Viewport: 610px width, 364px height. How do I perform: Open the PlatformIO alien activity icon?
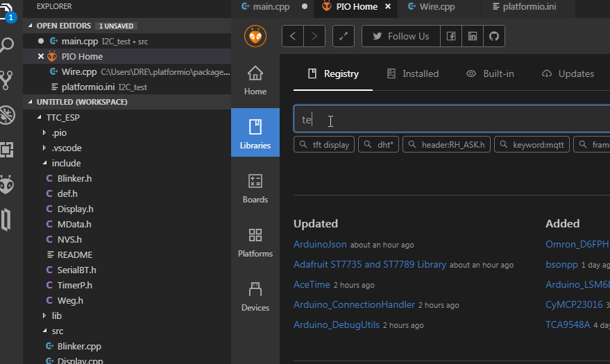[7, 184]
